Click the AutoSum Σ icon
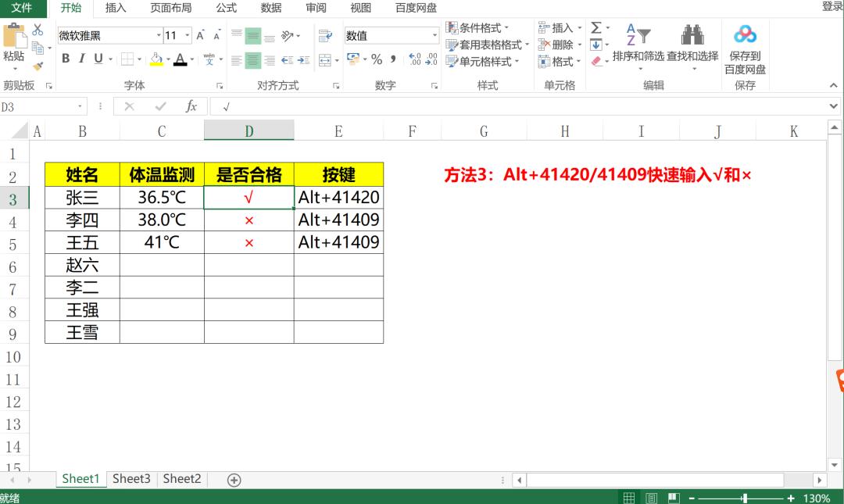This screenshot has width=844, height=504. pos(595,26)
